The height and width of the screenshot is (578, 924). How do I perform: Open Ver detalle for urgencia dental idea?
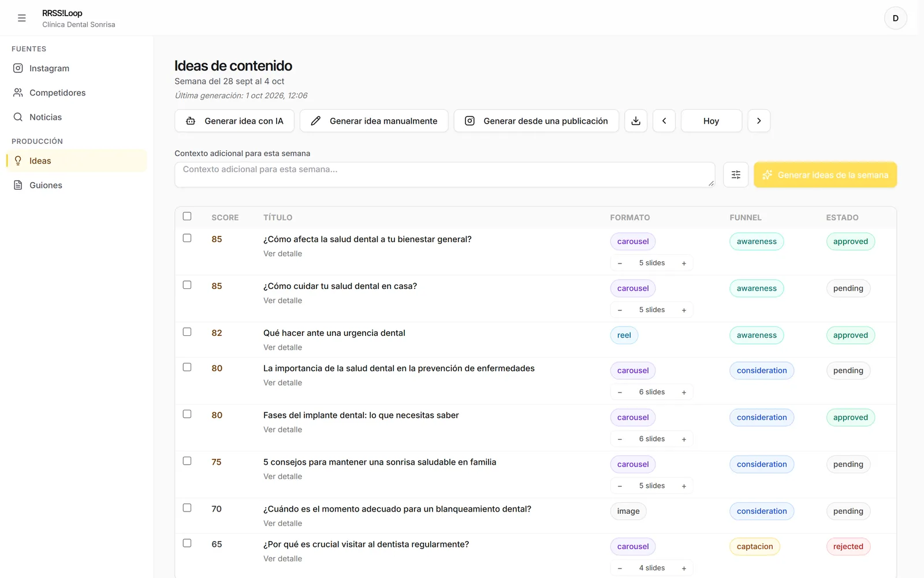point(283,347)
